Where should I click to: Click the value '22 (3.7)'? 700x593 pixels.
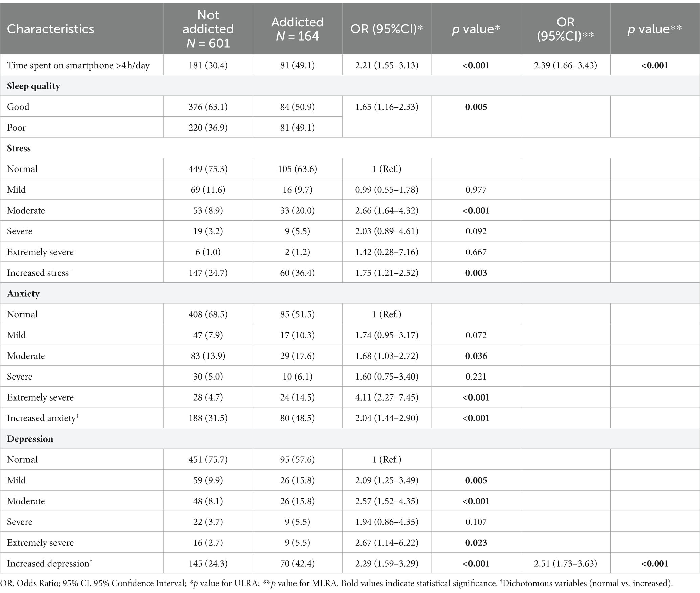208,522
